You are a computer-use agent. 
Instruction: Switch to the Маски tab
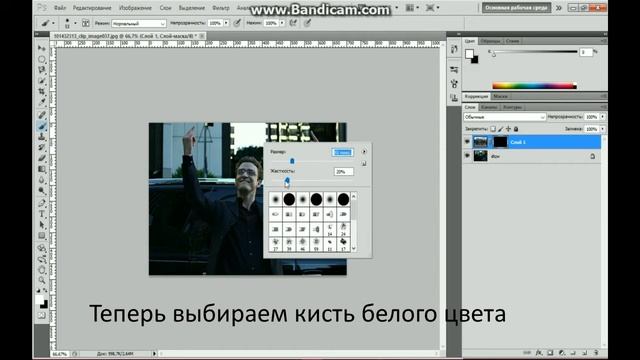pyautogui.click(x=500, y=97)
